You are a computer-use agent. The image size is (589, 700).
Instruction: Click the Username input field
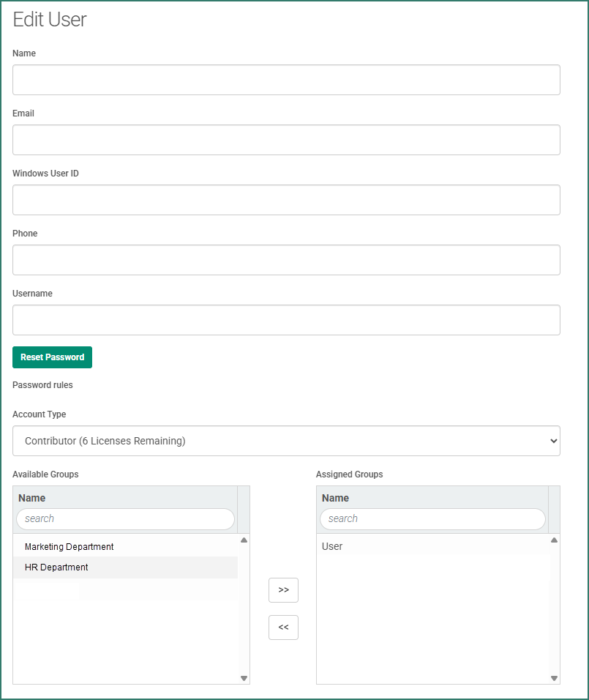286,320
